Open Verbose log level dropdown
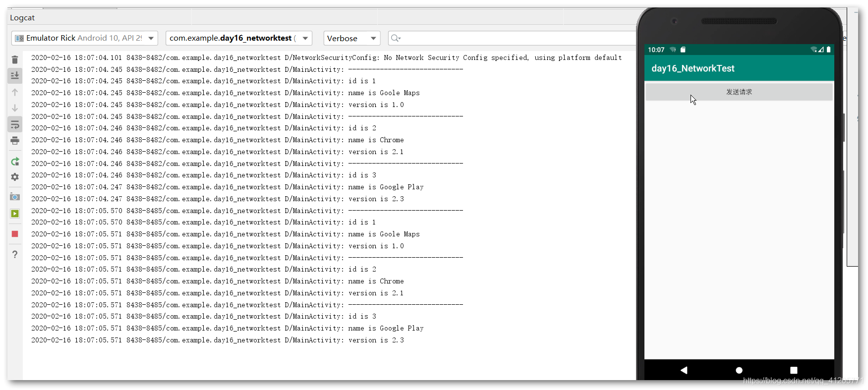The height and width of the screenshot is (390, 868). tap(352, 38)
